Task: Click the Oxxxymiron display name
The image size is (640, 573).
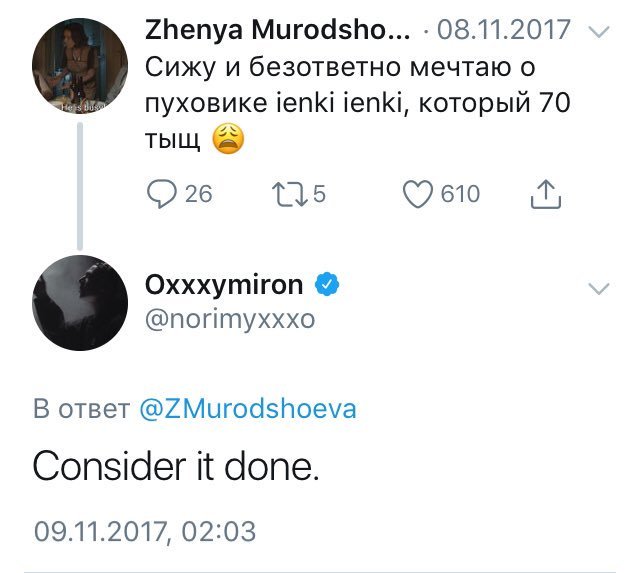Action: [x=223, y=285]
